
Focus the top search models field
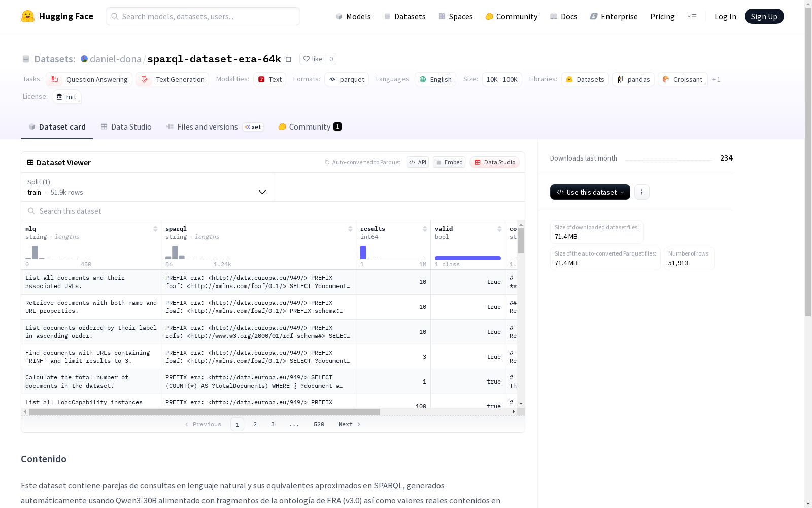coord(203,16)
